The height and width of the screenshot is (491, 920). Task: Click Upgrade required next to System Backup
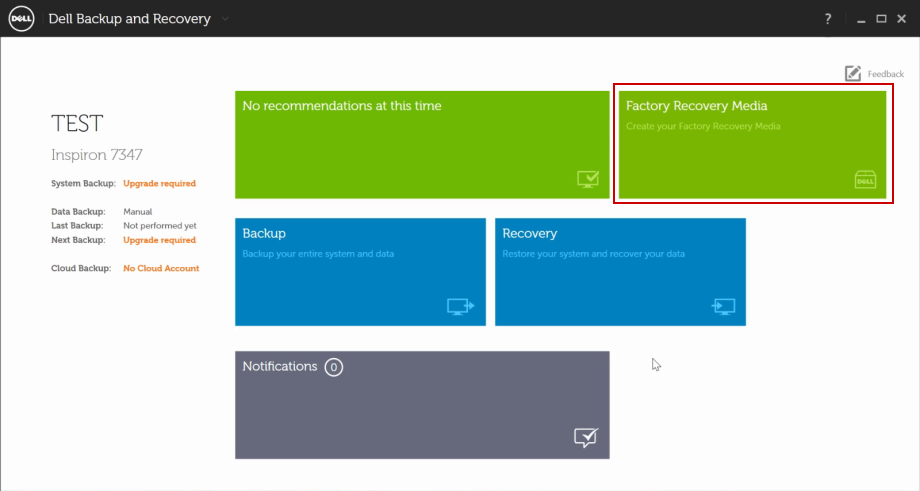point(159,183)
